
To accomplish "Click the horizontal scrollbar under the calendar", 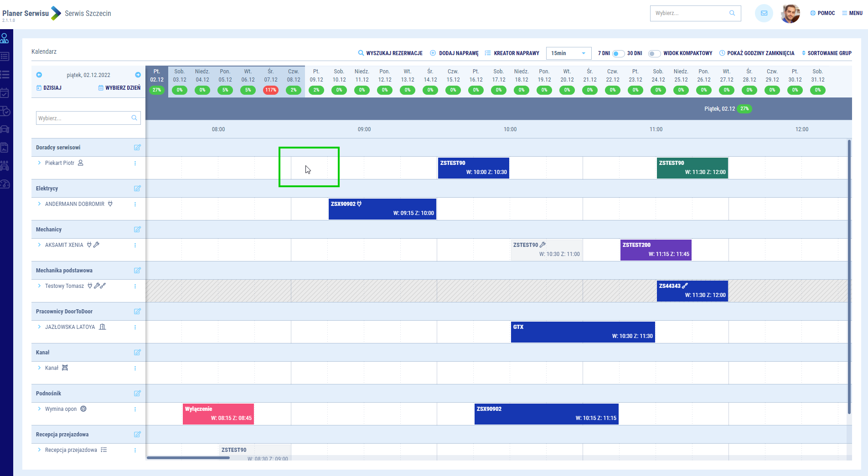I will coord(188,458).
